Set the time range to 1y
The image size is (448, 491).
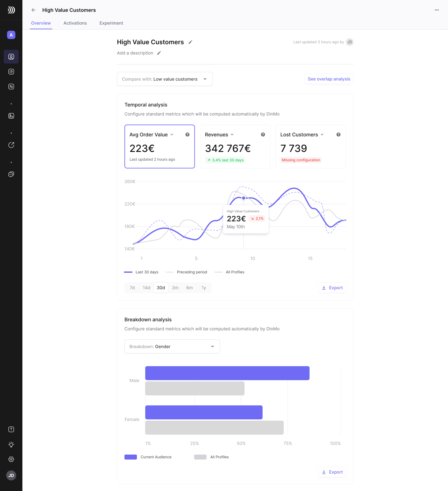tap(204, 288)
